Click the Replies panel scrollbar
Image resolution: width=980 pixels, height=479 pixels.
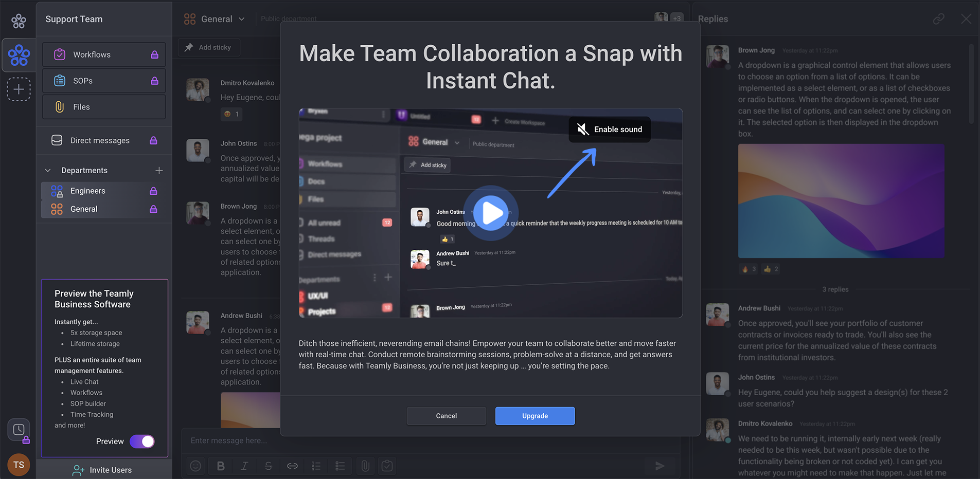click(x=971, y=84)
